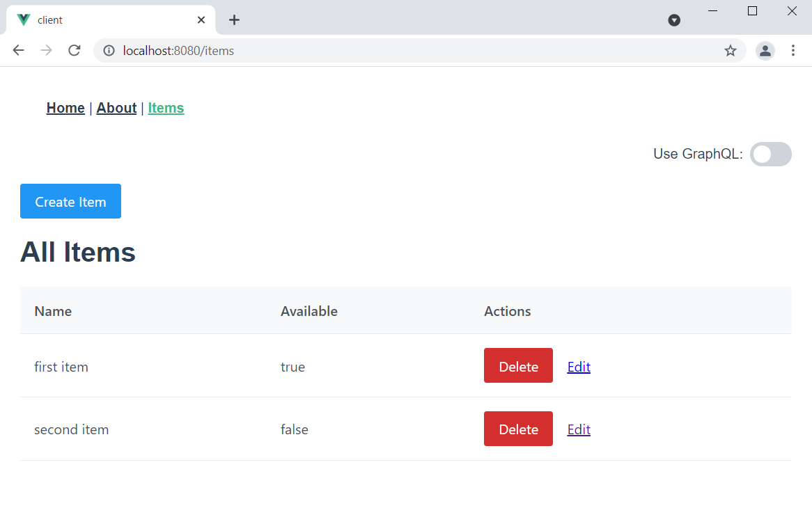Image resolution: width=812 pixels, height=531 pixels.
Task: Click the extension shield icon in toolbar
Action: click(x=674, y=20)
